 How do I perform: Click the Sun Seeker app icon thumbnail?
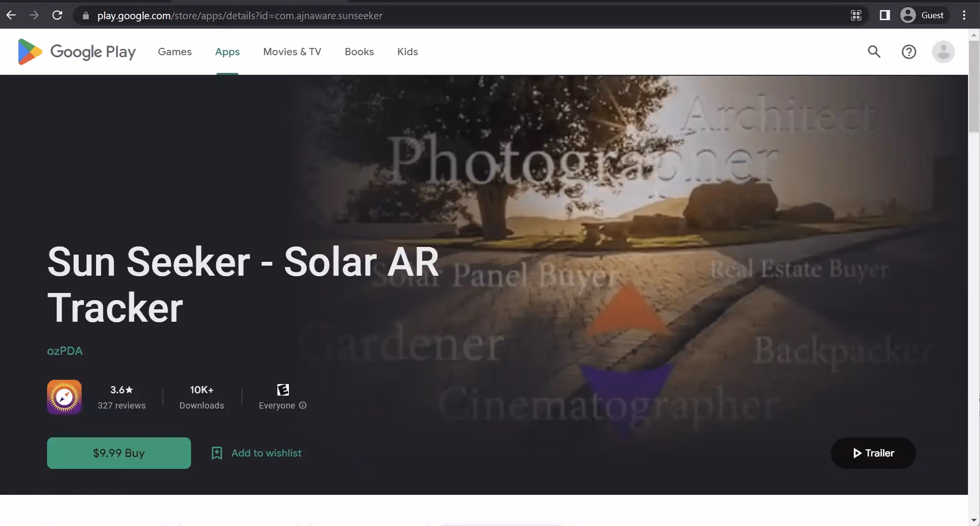64,397
